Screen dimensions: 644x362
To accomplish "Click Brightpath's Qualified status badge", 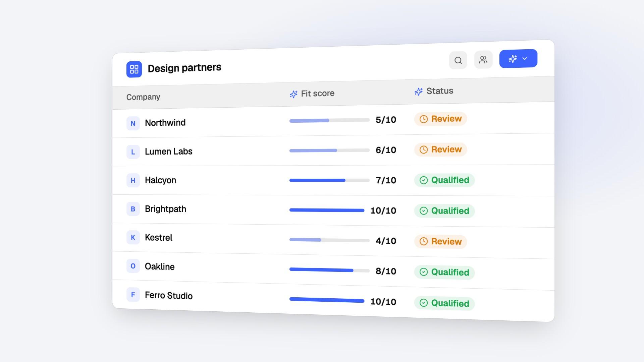I will tap(444, 211).
